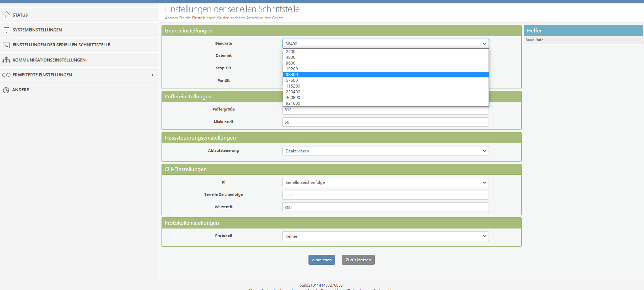Image resolution: width=644 pixels, height=290 pixels.
Task: Click the monitor icon for Systemeinstellungen
Action: pos(6,30)
